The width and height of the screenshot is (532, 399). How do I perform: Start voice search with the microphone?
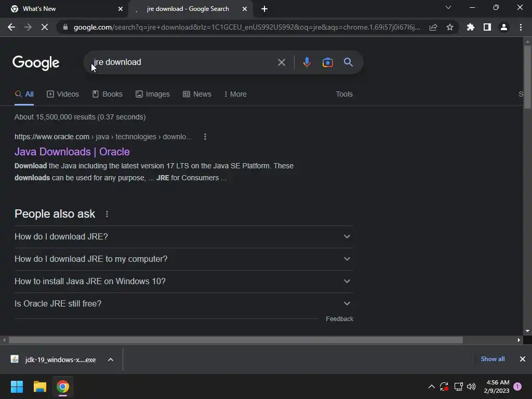click(x=307, y=62)
